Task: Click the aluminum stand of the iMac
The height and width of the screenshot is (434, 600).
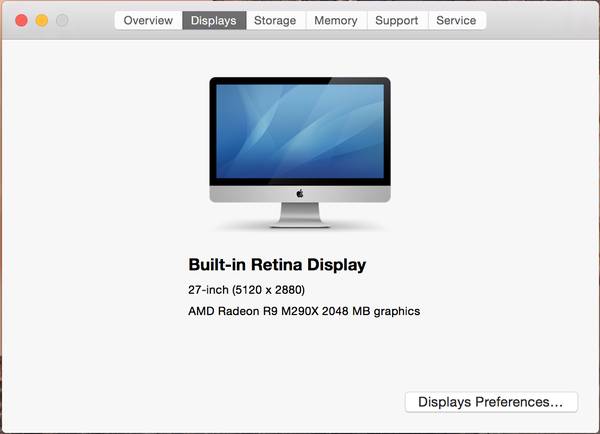Action: [x=300, y=214]
